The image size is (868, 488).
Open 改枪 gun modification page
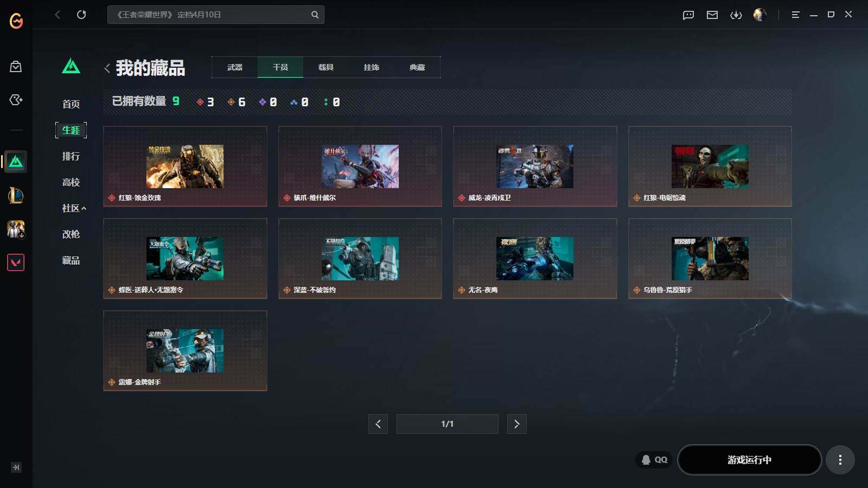click(71, 234)
